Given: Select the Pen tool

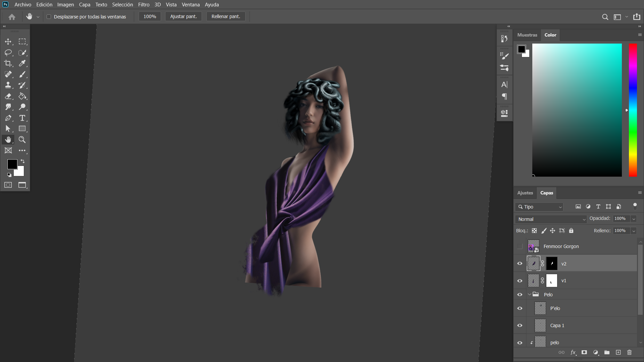Looking at the screenshot, I should point(8,118).
